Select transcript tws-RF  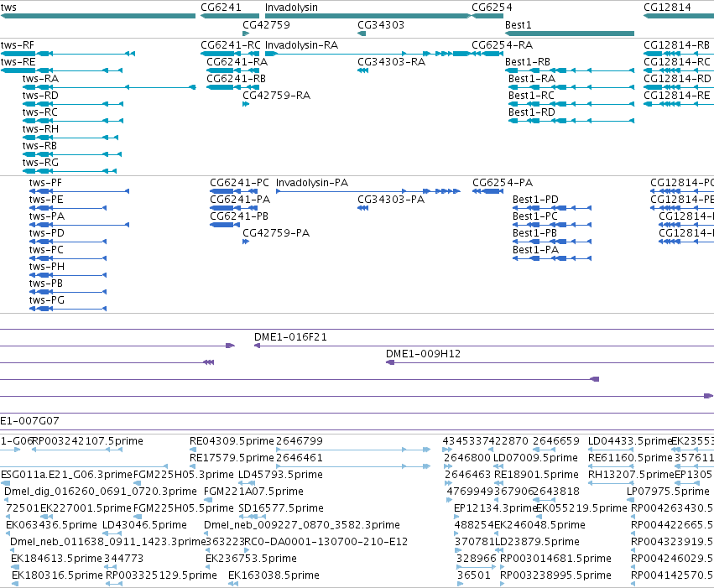tap(18, 45)
